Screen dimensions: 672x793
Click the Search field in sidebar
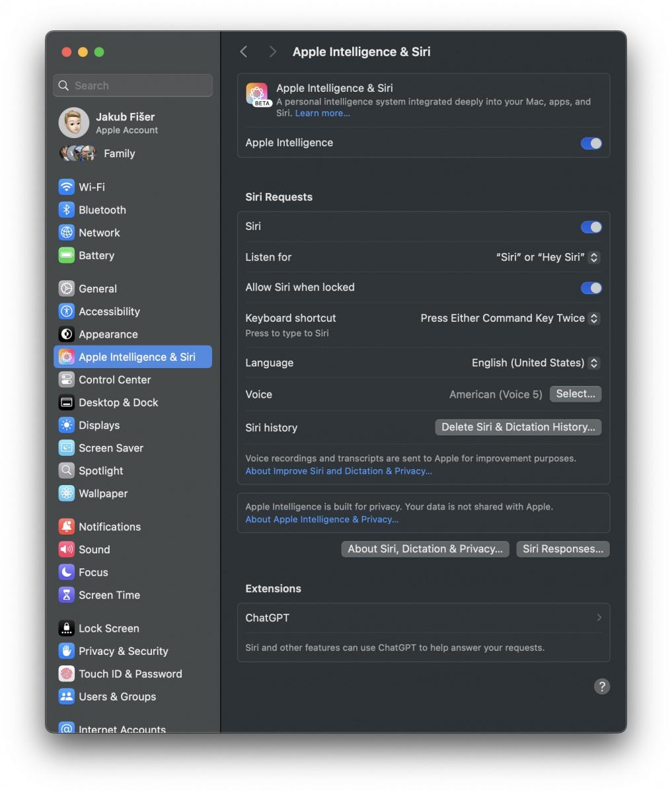133,85
